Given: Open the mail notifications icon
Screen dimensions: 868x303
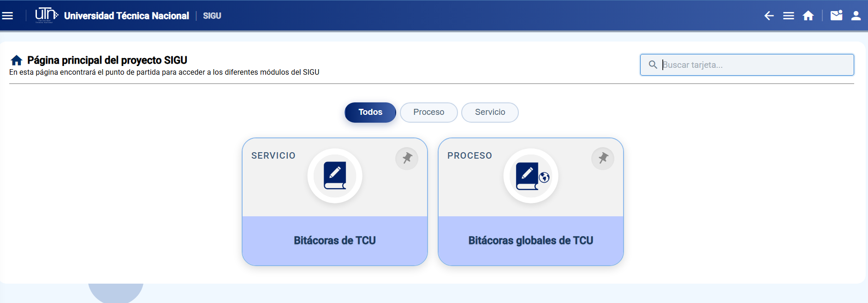Looking at the screenshot, I should (x=837, y=15).
